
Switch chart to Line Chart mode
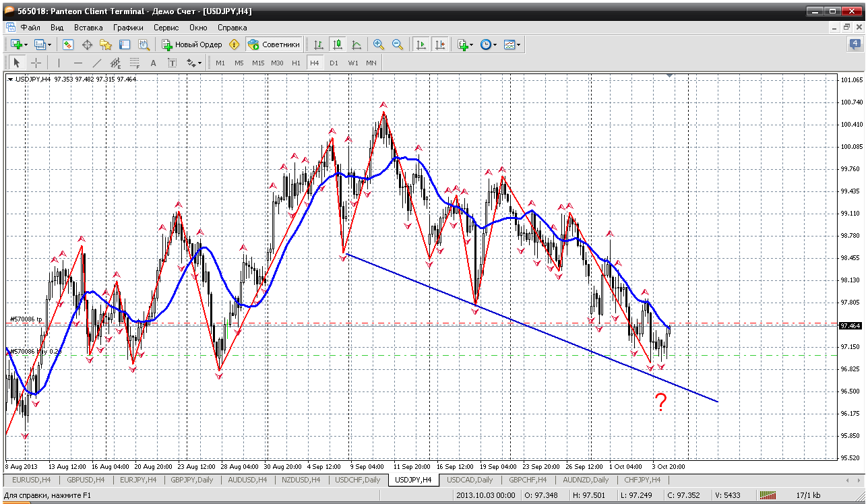(x=356, y=44)
